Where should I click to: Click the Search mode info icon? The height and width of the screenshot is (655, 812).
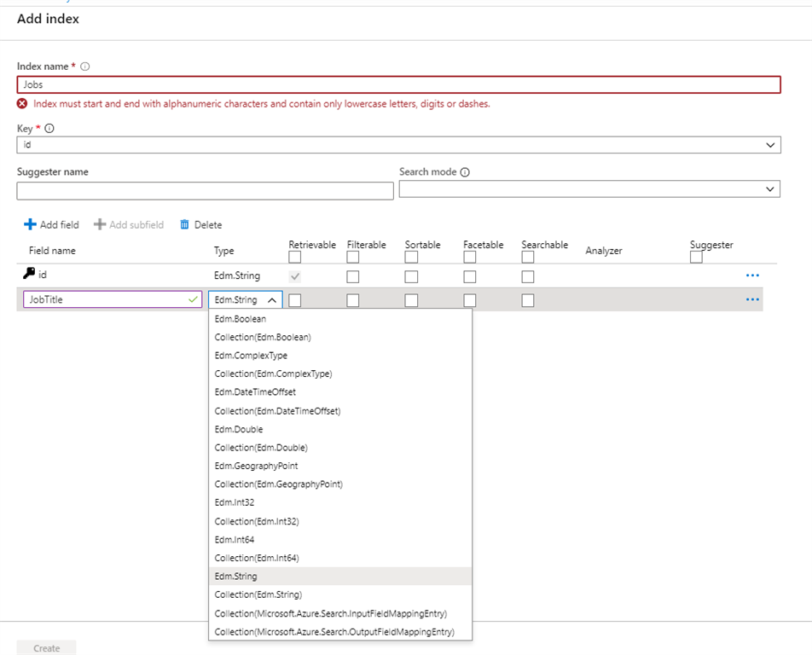click(x=465, y=172)
